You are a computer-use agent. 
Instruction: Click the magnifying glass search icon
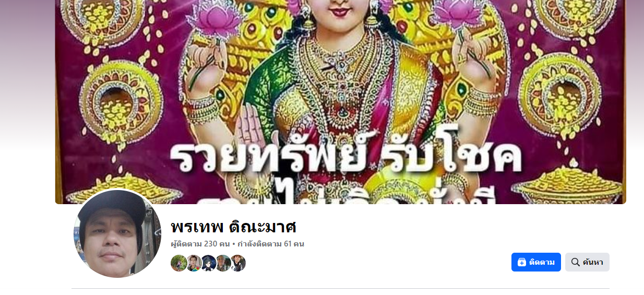[x=575, y=262]
